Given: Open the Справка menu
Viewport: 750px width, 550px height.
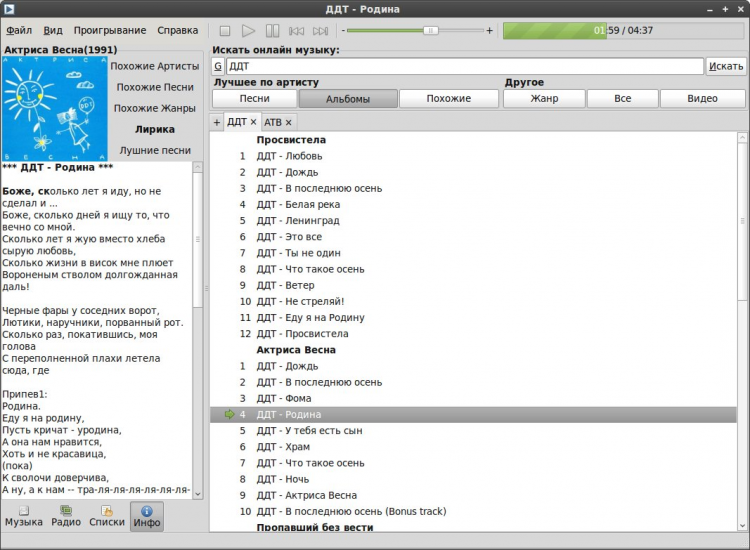Looking at the screenshot, I should [177, 31].
